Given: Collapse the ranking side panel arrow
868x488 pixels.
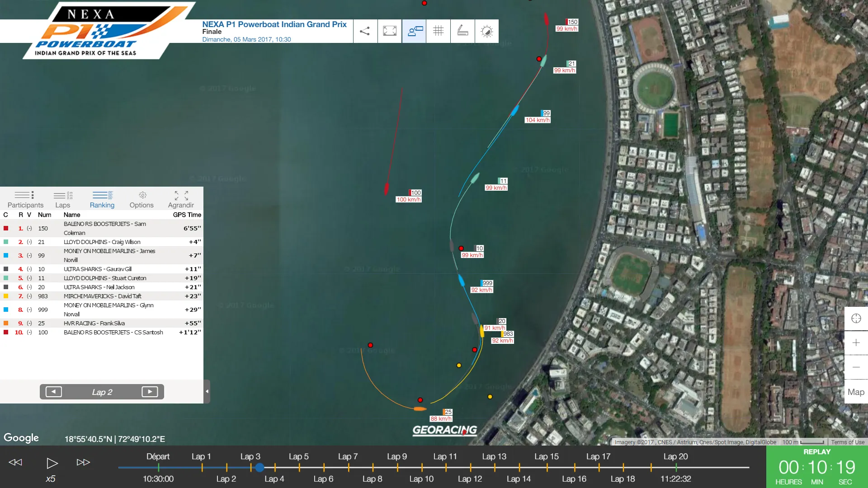Looking at the screenshot, I should click(x=207, y=391).
